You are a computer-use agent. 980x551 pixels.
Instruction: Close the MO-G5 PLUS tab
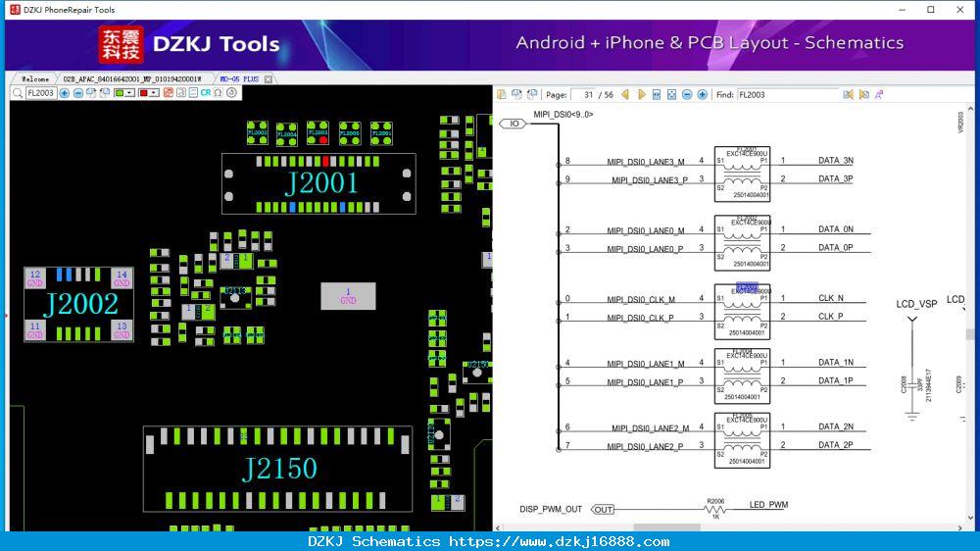click(269, 78)
